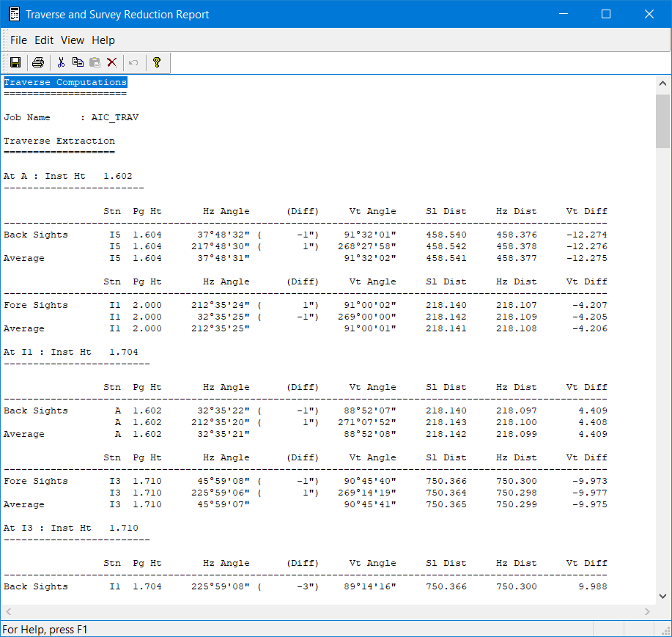Cut selection with the scissors icon
Image resolution: width=672 pixels, height=637 pixels.
[x=62, y=62]
